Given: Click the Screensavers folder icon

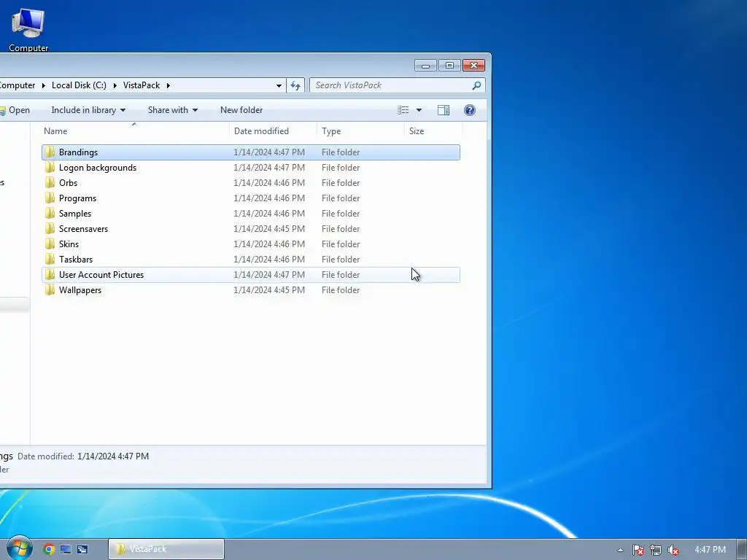Looking at the screenshot, I should click(x=50, y=228).
